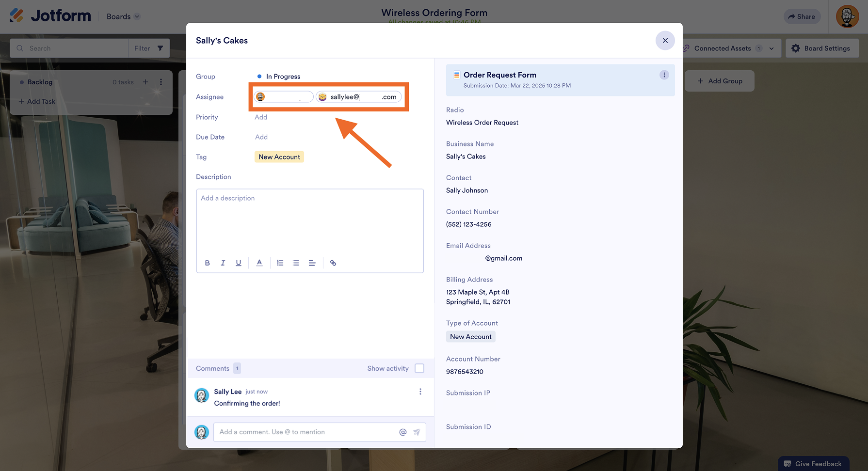Viewport: 868px width, 471px height.
Task: Open the Backlog group options menu
Action: 161,82
